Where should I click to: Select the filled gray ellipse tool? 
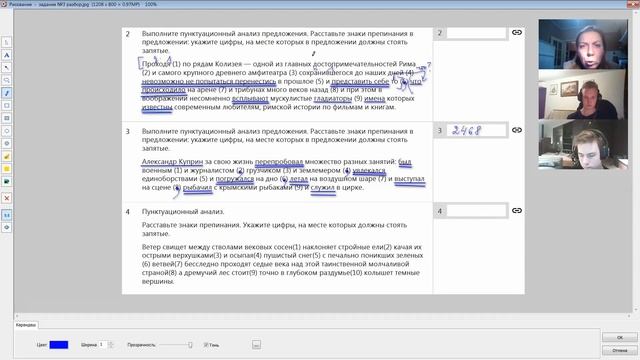[x=7, y=144]
